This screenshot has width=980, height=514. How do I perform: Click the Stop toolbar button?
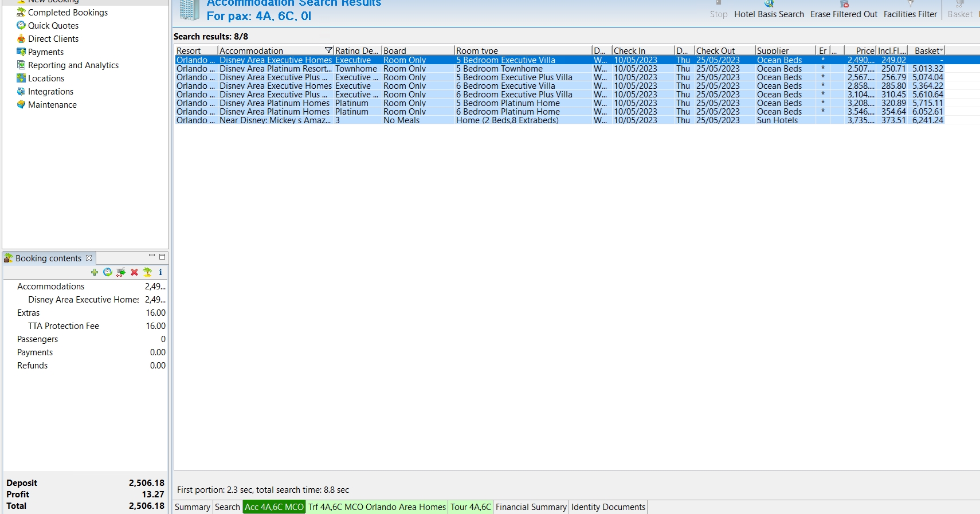tap(719, 10)
